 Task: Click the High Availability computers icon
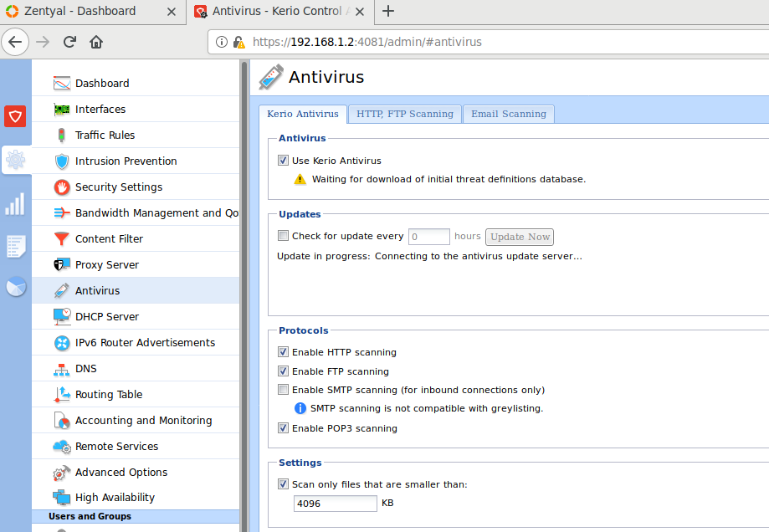click(x=62, y=498)
